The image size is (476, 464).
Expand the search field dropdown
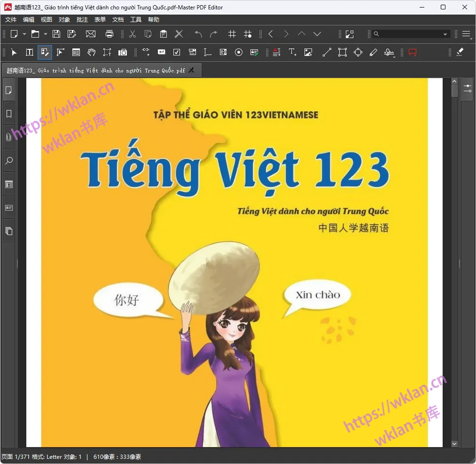(x=445, y=34)
